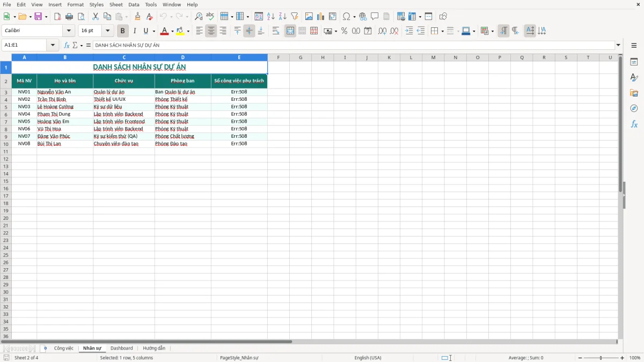This screenshot has height=362, width=644.
Task: Remove a decimal place
Action: [x=394, y=31]
